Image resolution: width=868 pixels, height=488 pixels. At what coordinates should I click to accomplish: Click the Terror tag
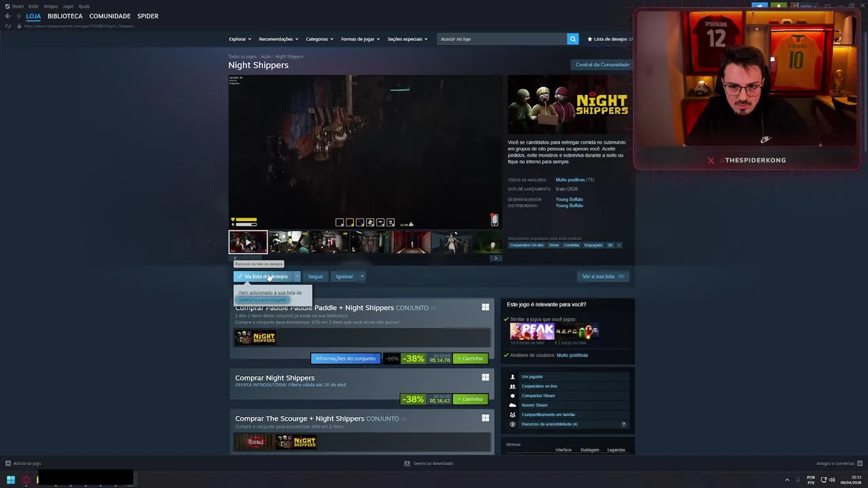(554, 245)
